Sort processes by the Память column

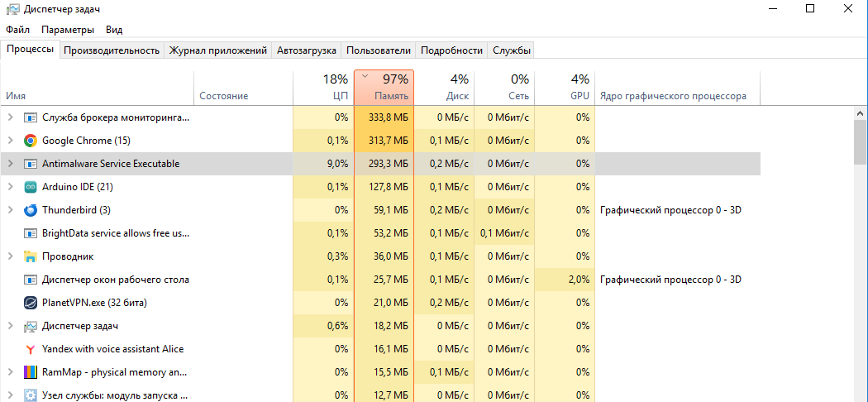pyautogui.click(x=384, y=88)
